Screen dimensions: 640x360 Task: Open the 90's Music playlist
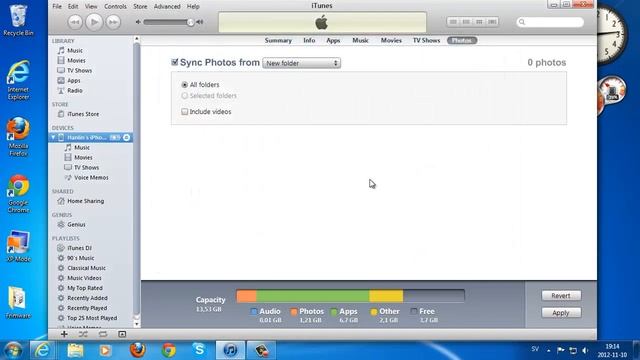[80, 258]
